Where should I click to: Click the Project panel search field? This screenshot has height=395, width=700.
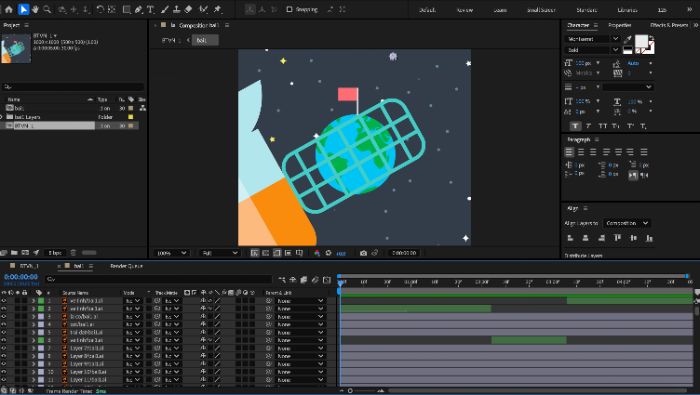[x=73, y=87]
